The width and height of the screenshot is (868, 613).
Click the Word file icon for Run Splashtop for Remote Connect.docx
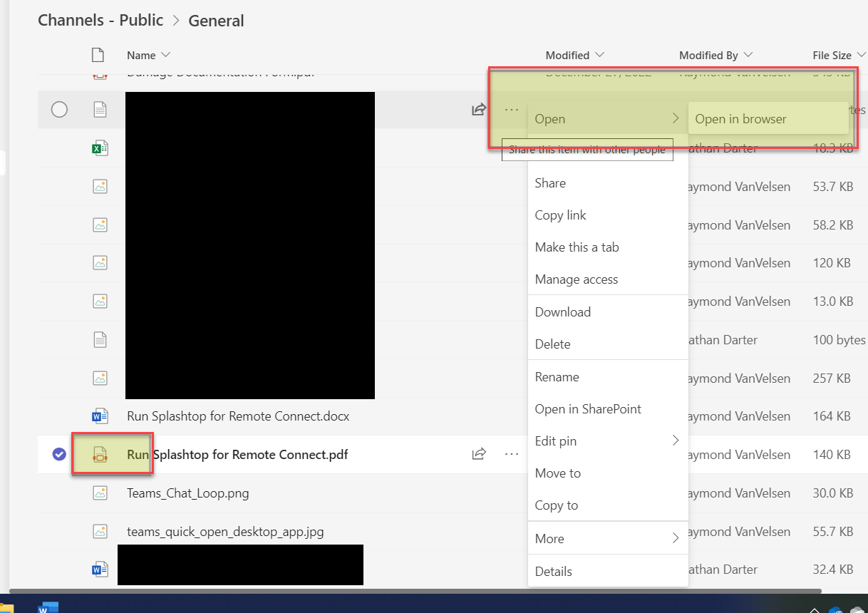[100, 416]
